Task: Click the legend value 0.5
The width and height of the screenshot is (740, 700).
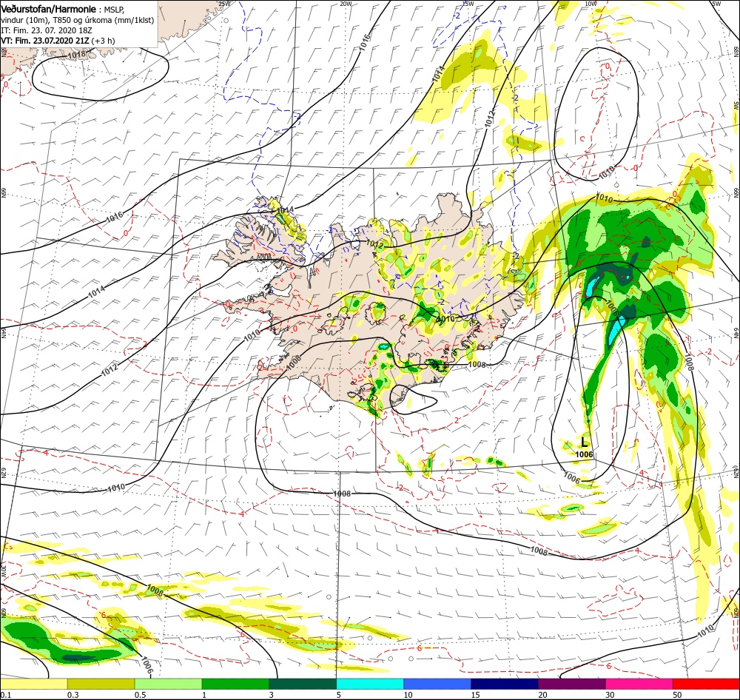Action: (140, 695)
